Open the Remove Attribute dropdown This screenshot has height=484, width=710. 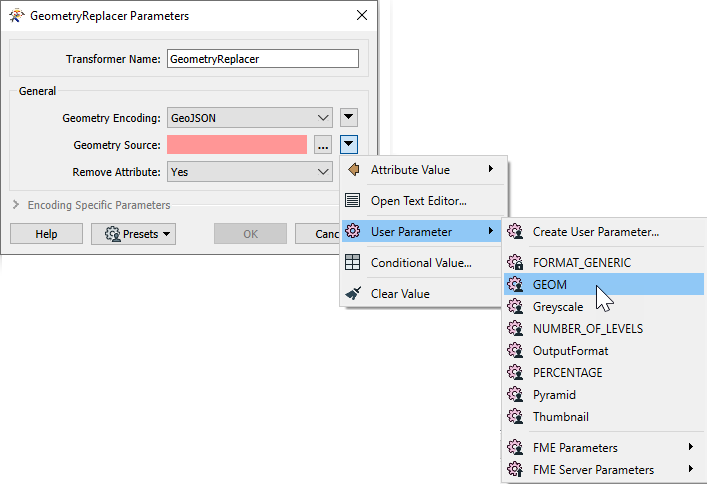tap(250, 172)
